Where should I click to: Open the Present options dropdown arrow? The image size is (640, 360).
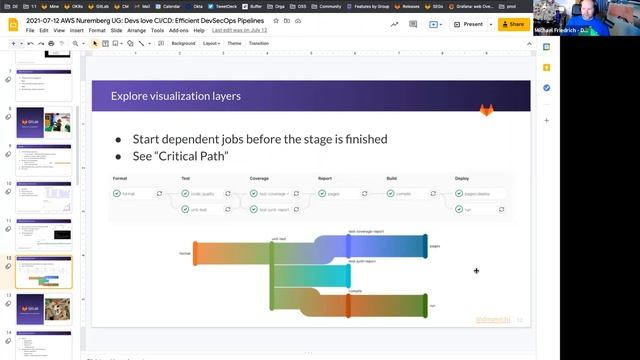tap(491, 24)
